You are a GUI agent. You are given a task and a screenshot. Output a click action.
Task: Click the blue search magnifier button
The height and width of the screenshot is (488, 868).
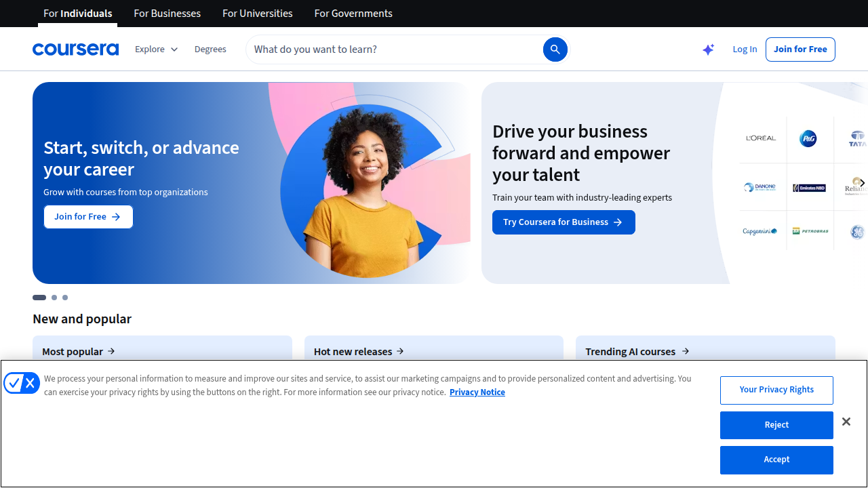(555, 49)
